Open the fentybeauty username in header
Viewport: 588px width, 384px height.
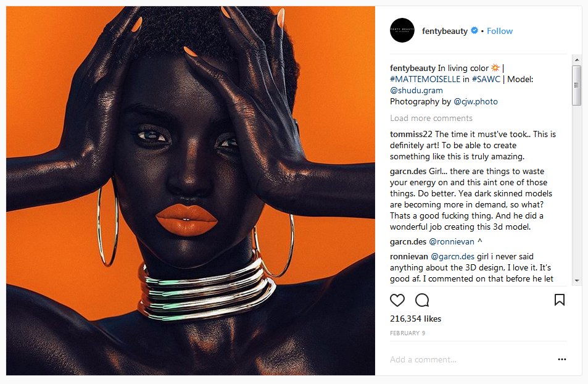click(445, 31)
